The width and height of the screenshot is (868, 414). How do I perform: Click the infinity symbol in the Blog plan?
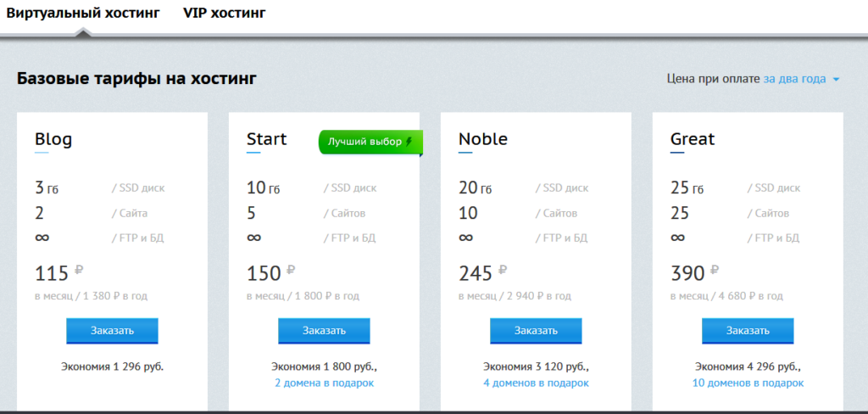tap(42, 238)
